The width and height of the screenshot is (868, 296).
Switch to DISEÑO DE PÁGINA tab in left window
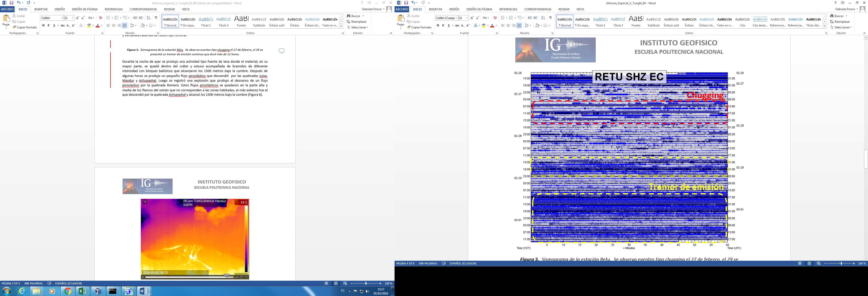pyautogui.click(x=85, y=9)
